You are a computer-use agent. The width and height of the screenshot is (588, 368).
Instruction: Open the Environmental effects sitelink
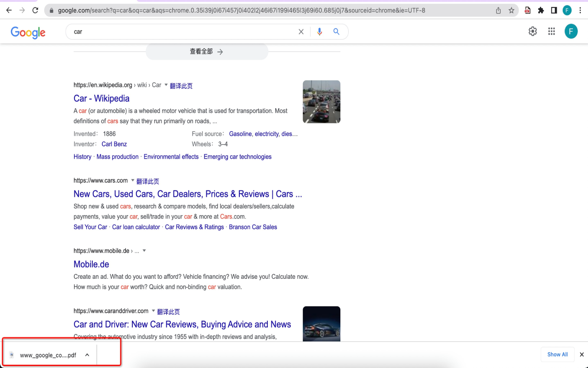171,157
